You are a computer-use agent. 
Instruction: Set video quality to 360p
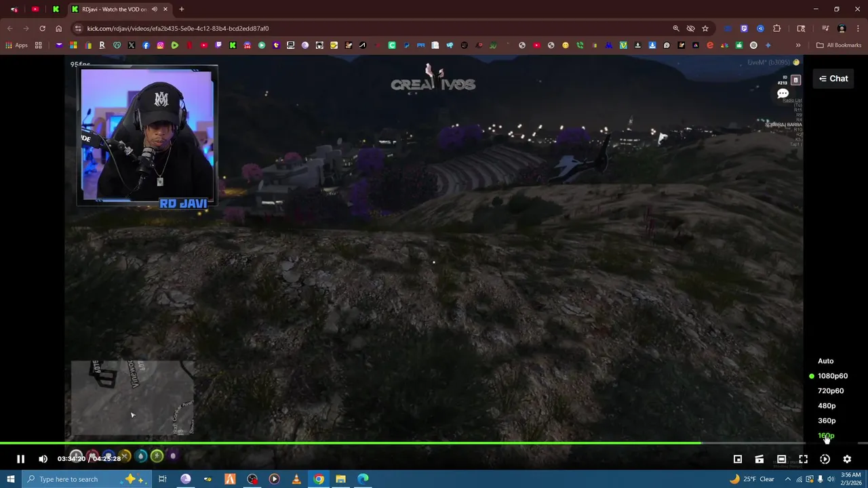click(827, 421)
